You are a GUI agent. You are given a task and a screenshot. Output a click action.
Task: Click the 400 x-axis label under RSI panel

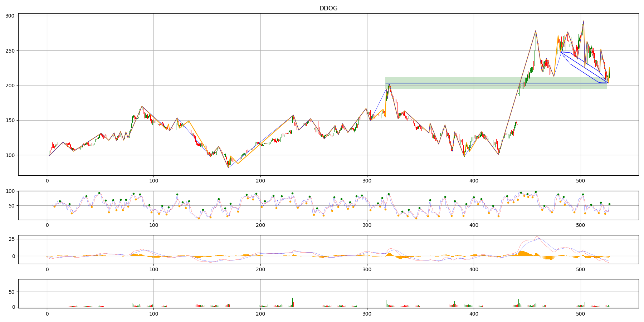[474, 225]
